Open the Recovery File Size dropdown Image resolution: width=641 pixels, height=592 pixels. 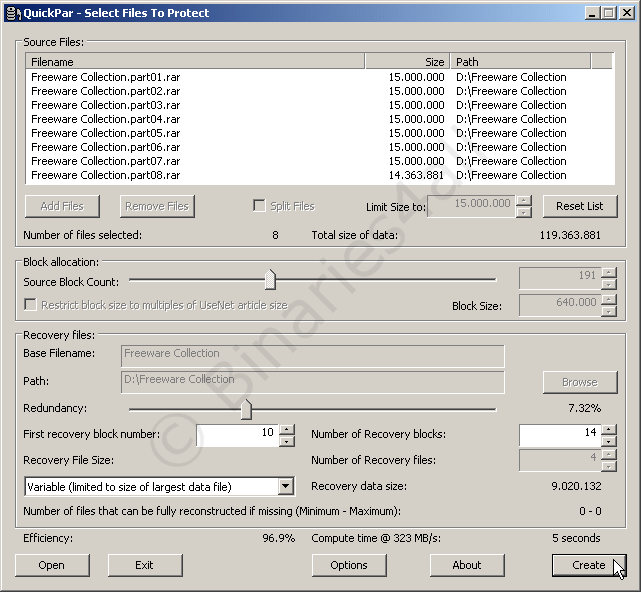(286, 487)
